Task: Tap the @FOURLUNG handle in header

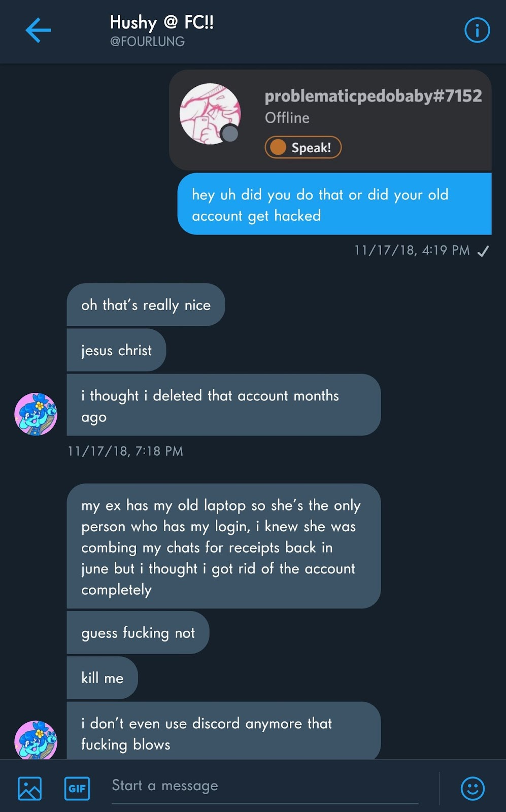Action: pyautogui.click(x=147, y=42)
